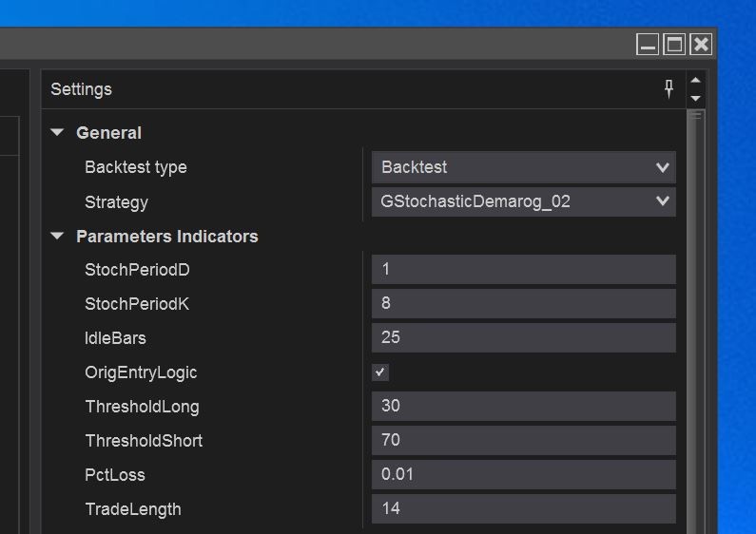Focus the IdleBars input field
This screenshot has height=534, width=756.
coord(523,338)
